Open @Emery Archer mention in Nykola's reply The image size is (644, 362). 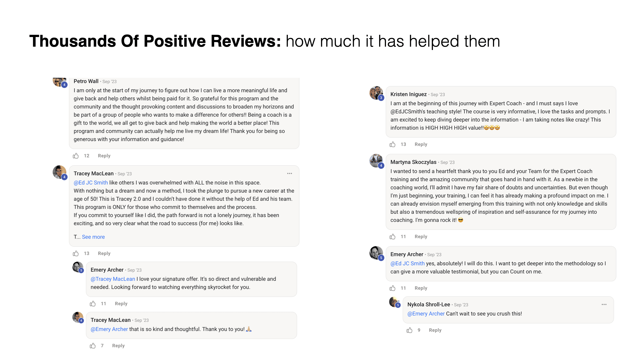[x=426, y=313]
